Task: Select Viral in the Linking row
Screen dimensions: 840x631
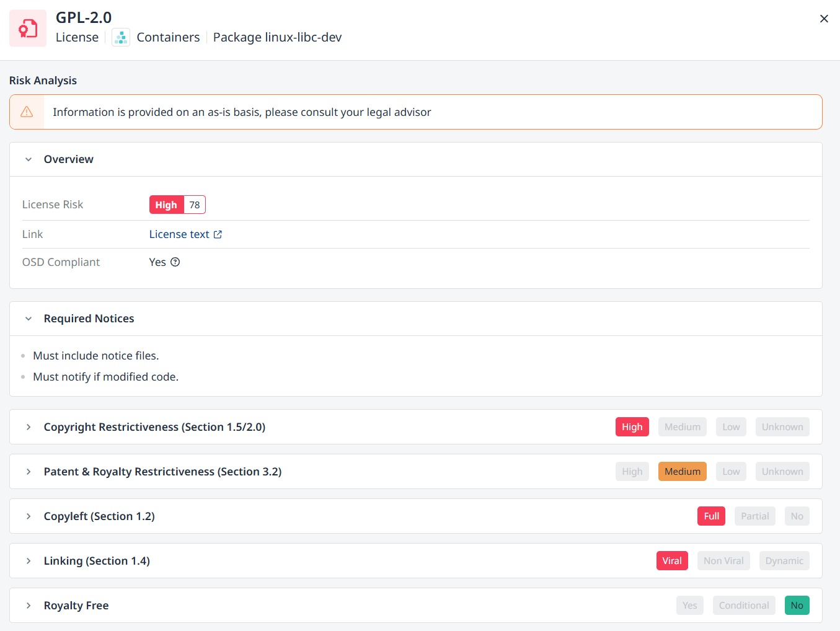Action: pos(671,561)
